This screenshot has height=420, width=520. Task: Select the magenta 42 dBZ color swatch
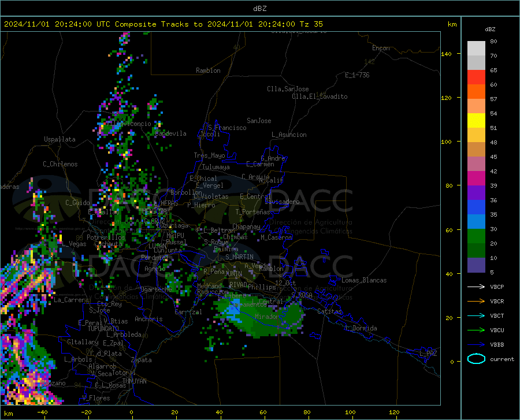pyautogui.click(x=476, y=179)
